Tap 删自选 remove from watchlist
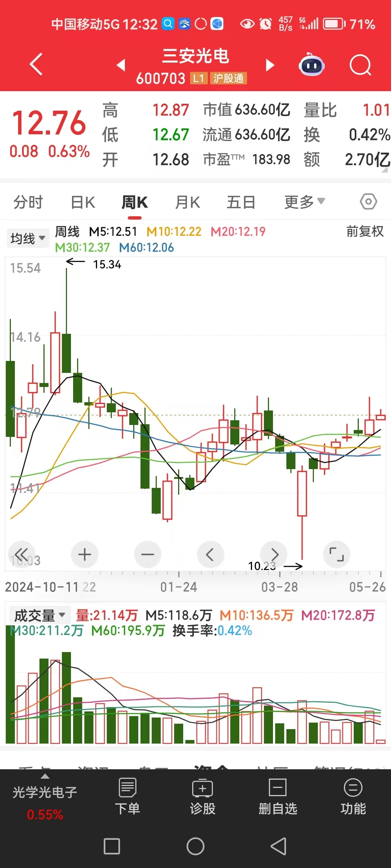This screenshot has width=391, height=868. tap(278, 796)
